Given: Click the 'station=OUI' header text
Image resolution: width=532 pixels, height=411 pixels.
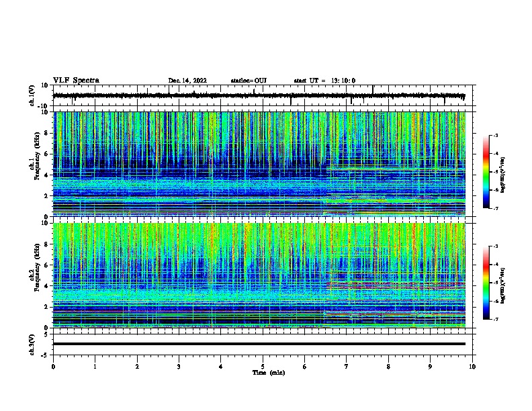Looking at the screenshot, I should pyautogui.click(x=249, y=81).
